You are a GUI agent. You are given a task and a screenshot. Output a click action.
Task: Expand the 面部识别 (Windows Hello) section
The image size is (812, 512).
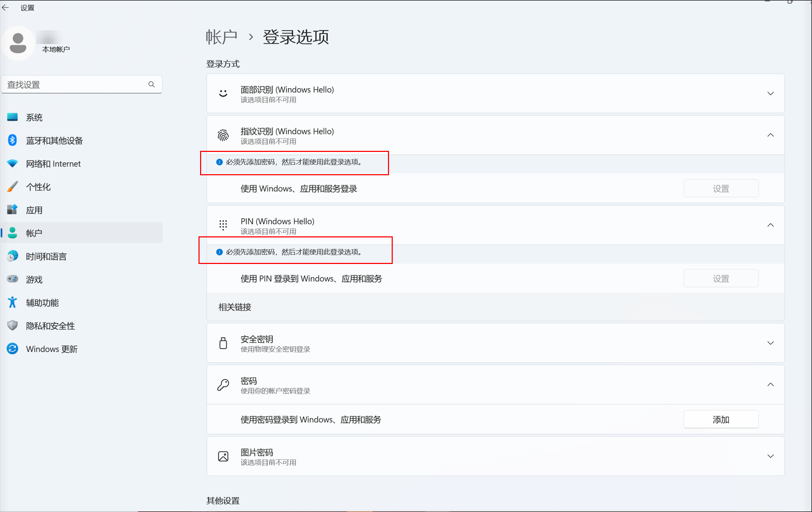point(770,93)
